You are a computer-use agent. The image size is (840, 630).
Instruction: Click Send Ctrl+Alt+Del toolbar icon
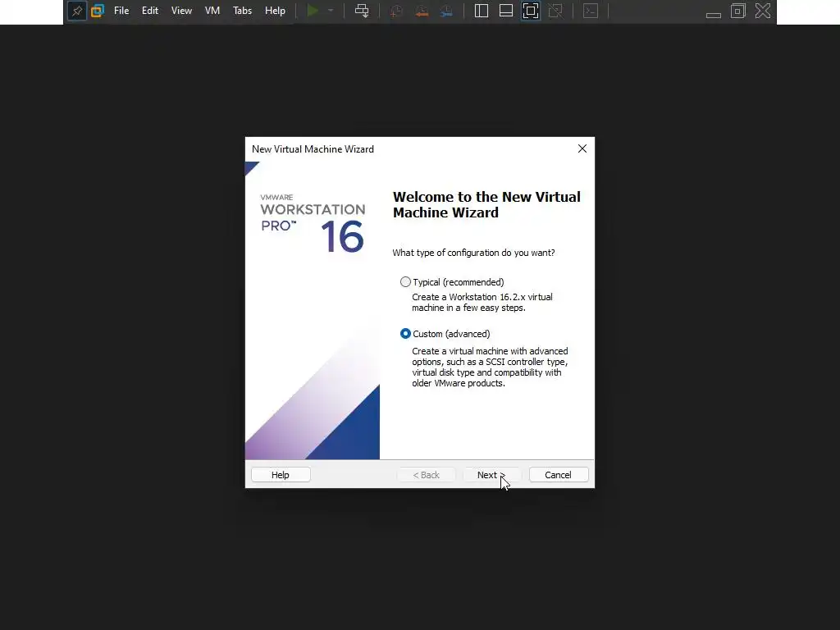362,11
